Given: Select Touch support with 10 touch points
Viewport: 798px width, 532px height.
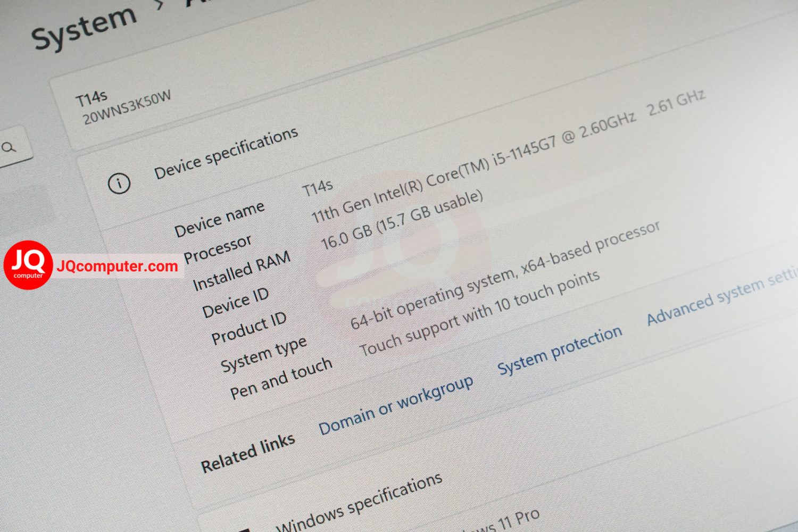Looking at the screenshot, I should point(479,312).
